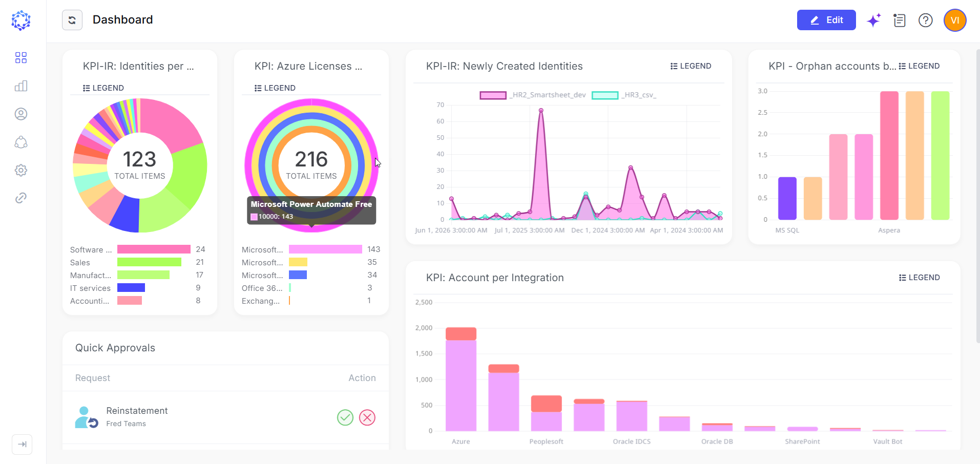The height and width of the screenshot is (464, 980).
Task: Click the KPI-IR: Newly Created Identities title
Action: [505, 66]
